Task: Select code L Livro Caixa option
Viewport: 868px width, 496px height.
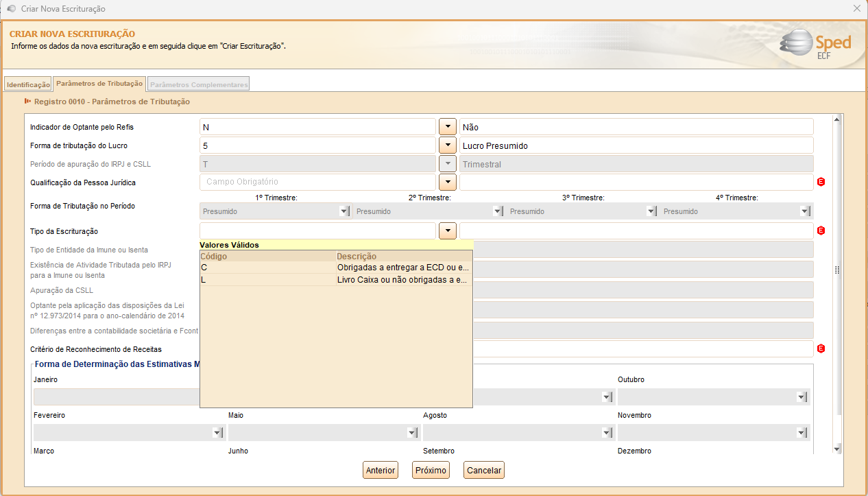Action: (336, 280)
